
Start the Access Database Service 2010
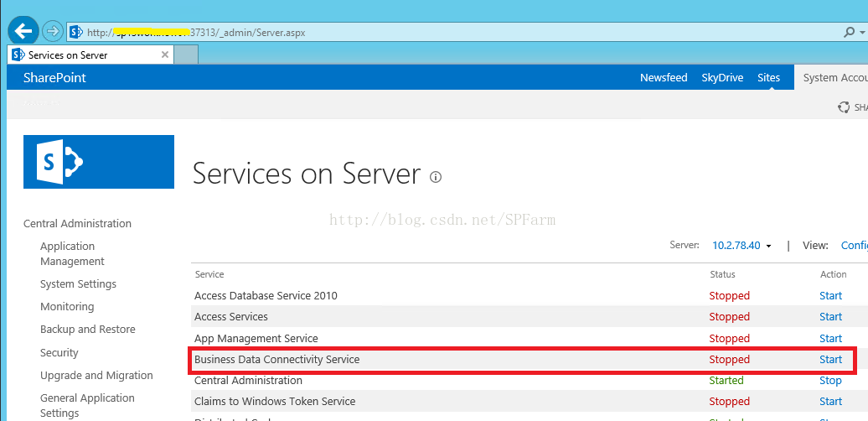coord(830,296)
